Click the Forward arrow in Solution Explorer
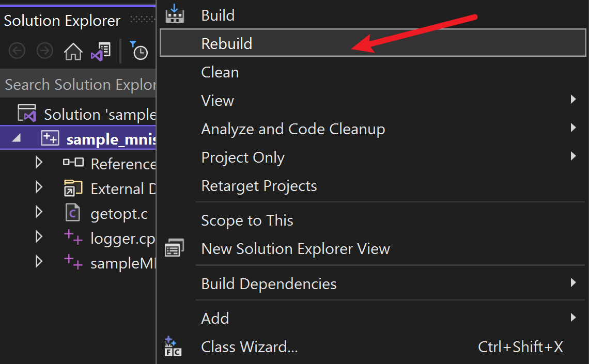This screenshot has height=364, width=589. point(45,51)
